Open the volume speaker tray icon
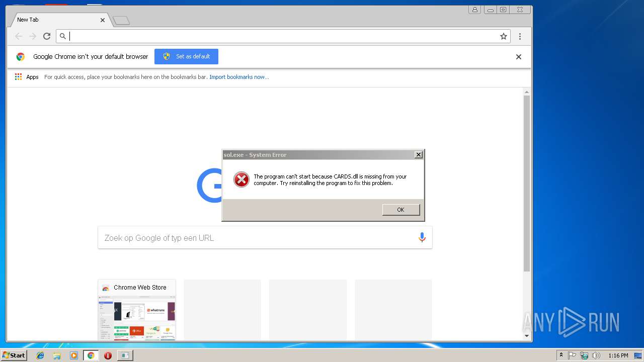The image size is (644, 362). 596,355
